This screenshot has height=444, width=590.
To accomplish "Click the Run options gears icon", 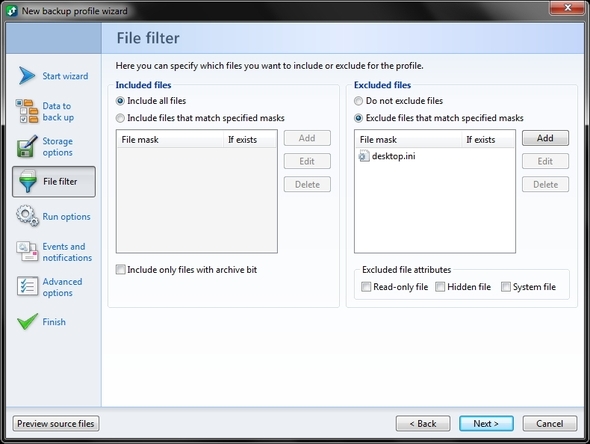I will pyautogui.click(x=27, y=216).
